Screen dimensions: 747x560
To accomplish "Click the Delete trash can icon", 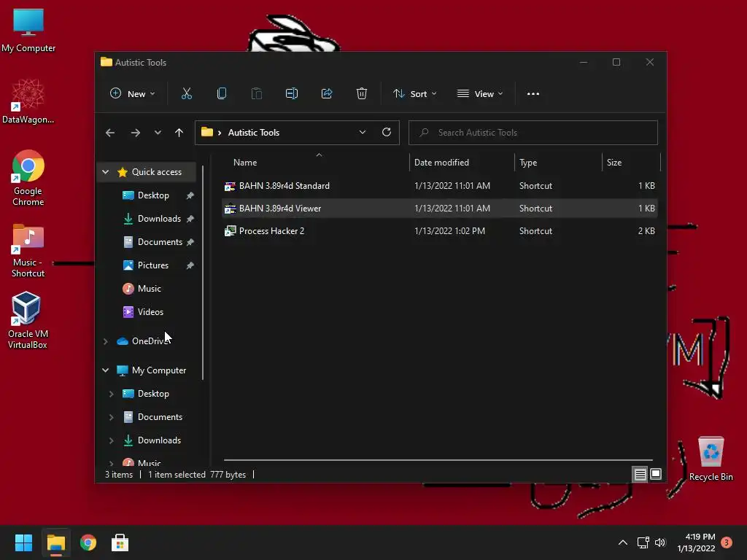I will (x=362, y=94).
